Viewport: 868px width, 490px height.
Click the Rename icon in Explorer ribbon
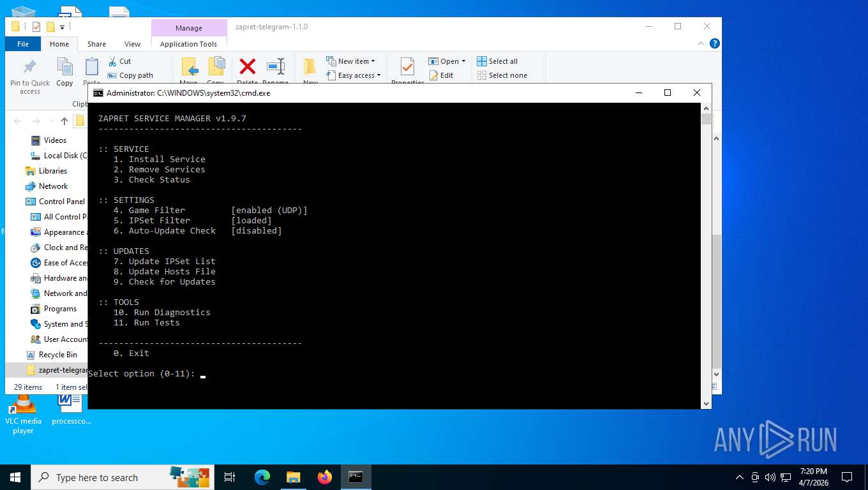276,66
